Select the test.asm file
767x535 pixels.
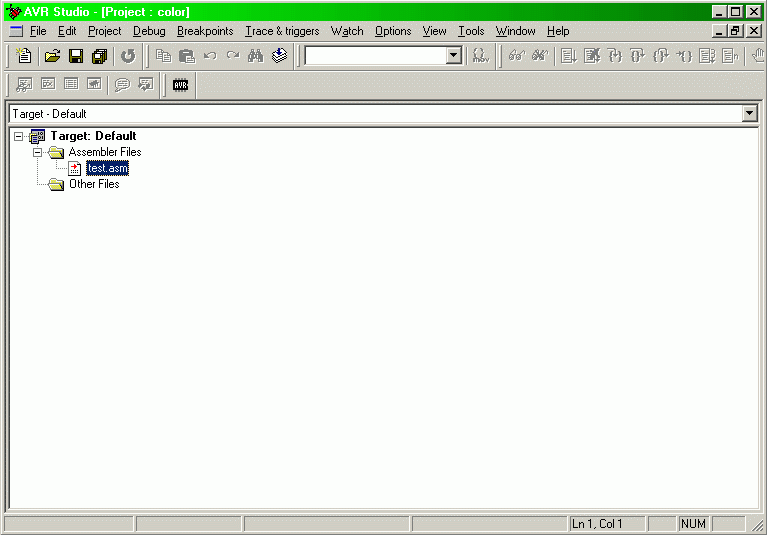[x=108, y=168]
